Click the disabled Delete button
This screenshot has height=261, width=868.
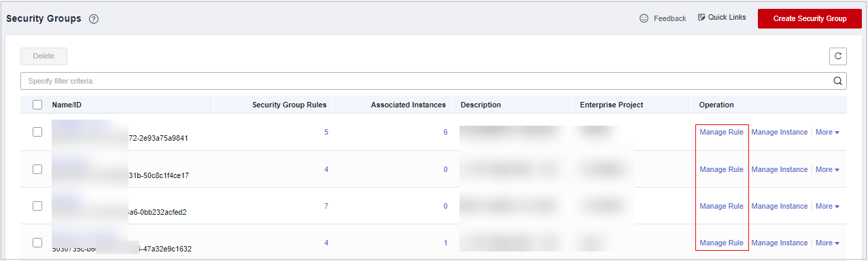[x=44, y=56]
